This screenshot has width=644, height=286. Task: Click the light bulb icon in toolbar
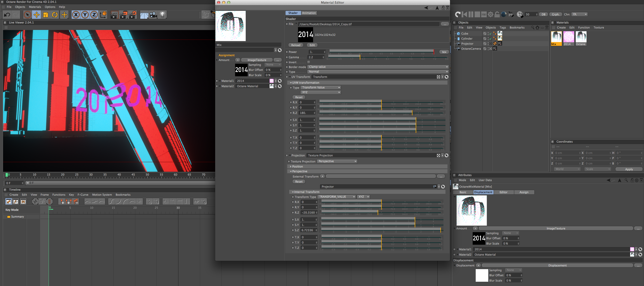pyautogui.click(x=163, y=15)
